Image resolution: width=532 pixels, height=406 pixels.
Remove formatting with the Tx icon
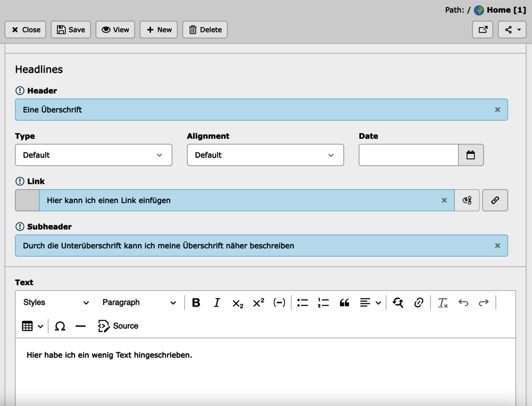click(x=442, y=302)
